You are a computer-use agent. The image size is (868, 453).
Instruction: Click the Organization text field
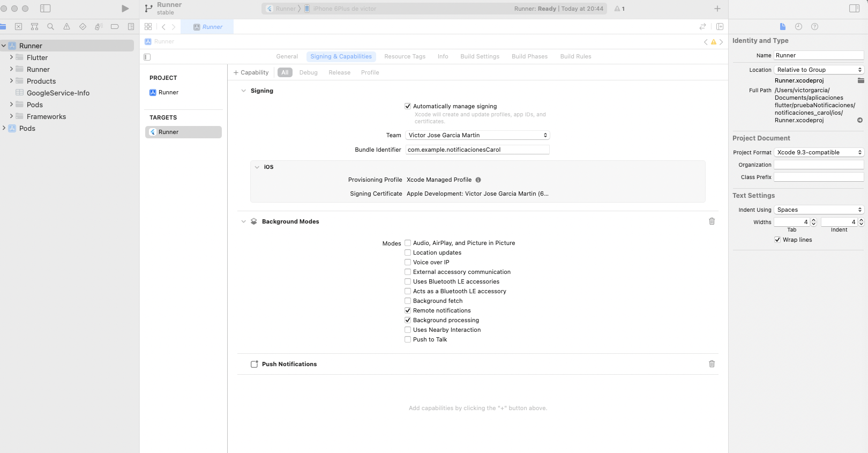click(819, 165)
